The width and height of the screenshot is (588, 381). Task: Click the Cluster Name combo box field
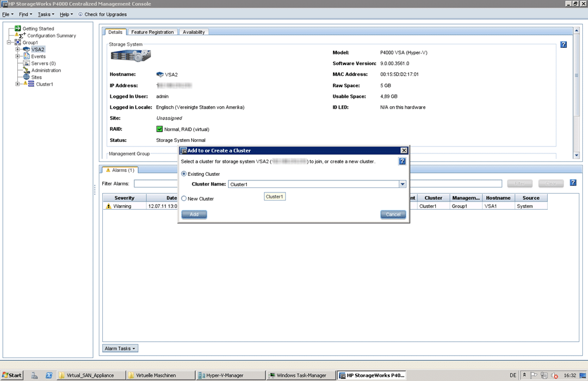tap(317, 184)
